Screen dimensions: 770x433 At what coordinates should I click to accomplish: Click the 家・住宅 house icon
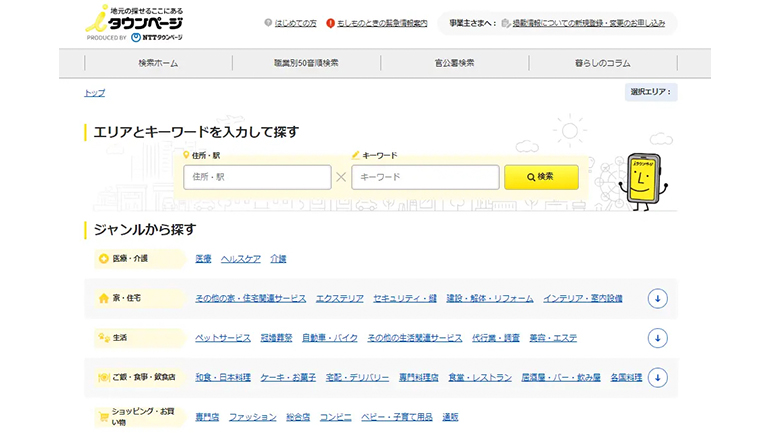tap(103, 298)
